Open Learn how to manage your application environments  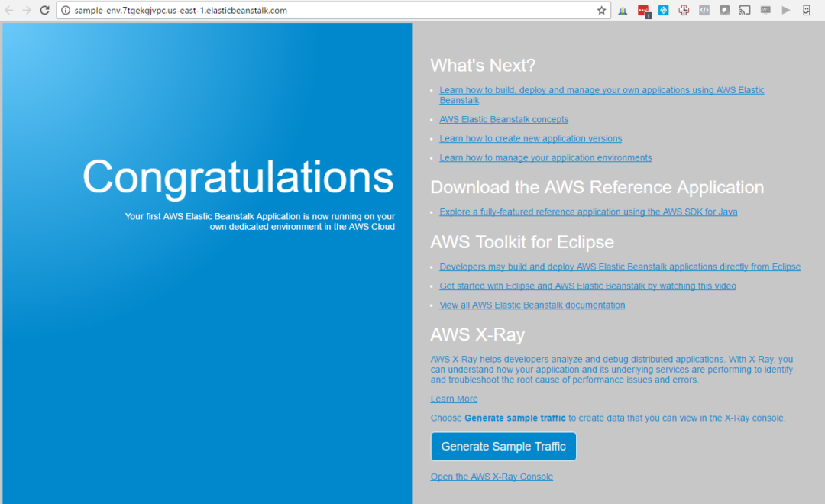[x=545, y=157]
